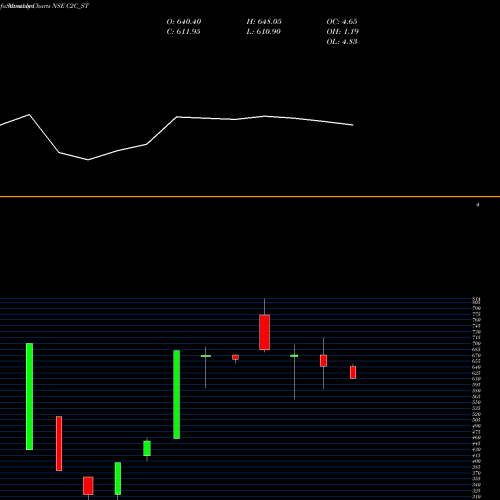Select the last red candle near 625
Viewport: 500px width, 500px height.
point(353,372)
